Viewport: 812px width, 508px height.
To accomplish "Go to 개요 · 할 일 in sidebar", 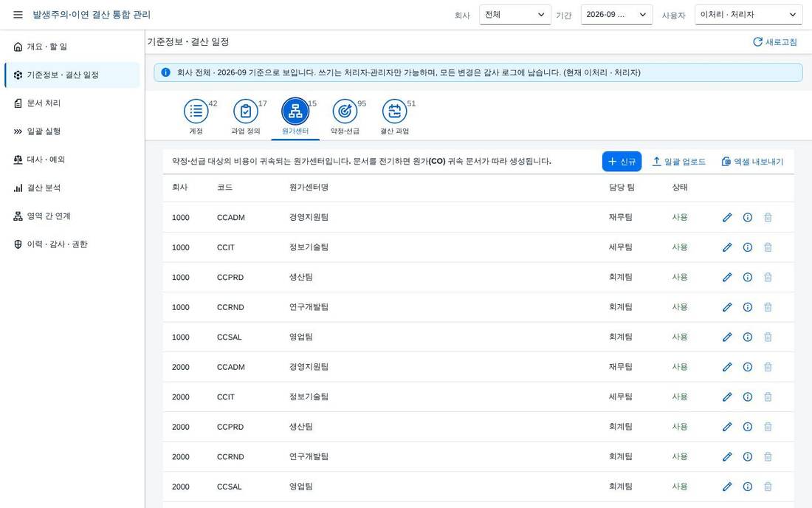I will click(72, 47).
